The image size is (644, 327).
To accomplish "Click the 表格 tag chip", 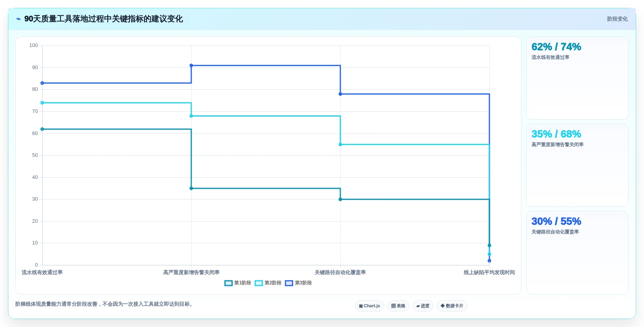I will [398, 306].
